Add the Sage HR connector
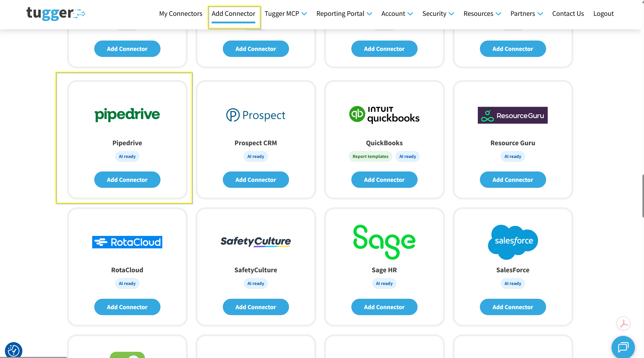This screenshot has height=358, width=644. [x=384, y=307]
